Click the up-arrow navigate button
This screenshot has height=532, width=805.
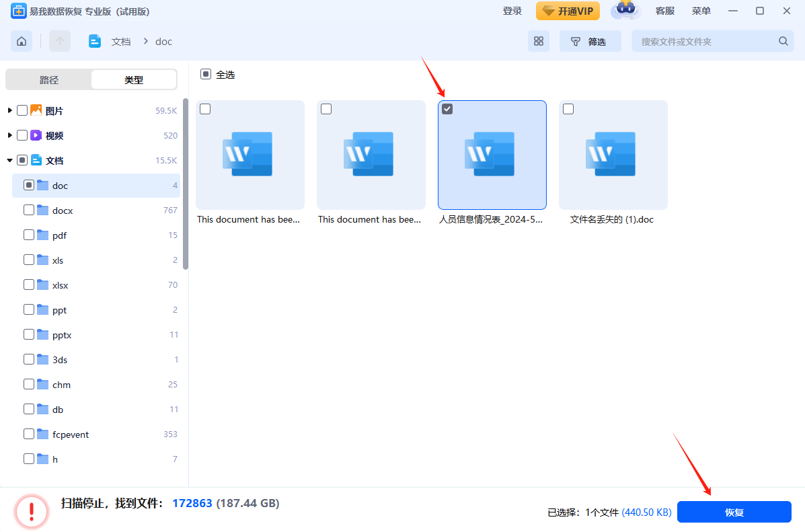[x=60, y=42]
